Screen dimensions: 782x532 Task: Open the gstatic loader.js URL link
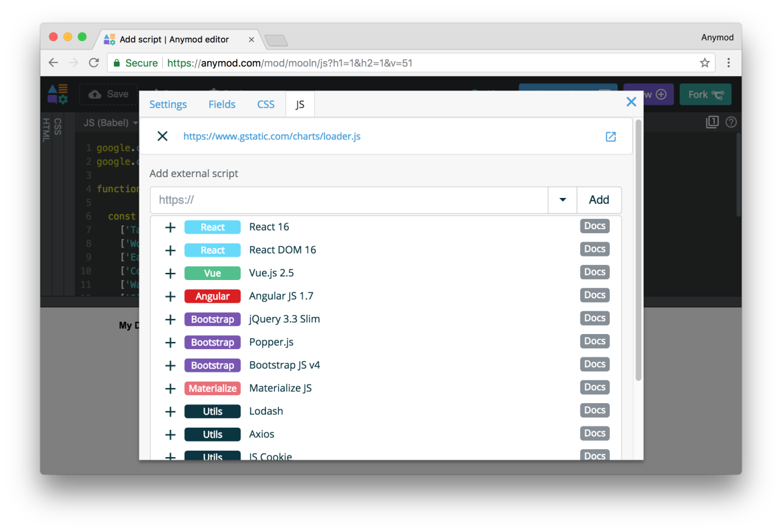coord(272,136)
